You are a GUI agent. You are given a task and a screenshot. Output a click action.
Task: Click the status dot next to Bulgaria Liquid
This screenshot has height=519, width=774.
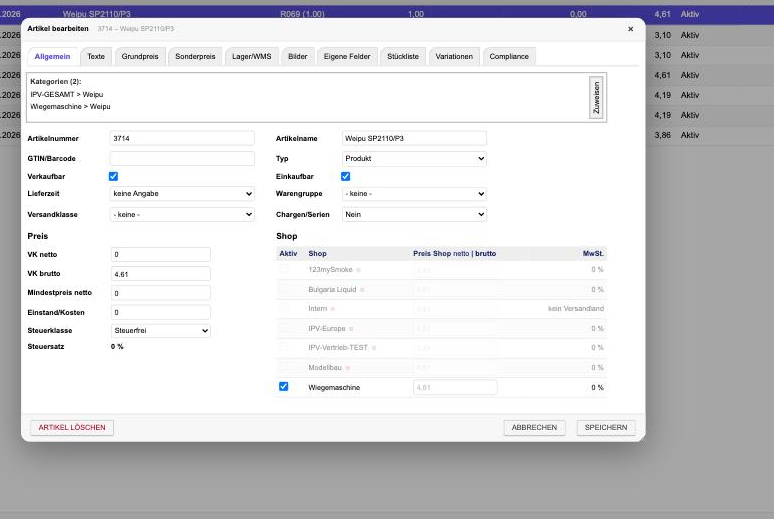[362, 290]
